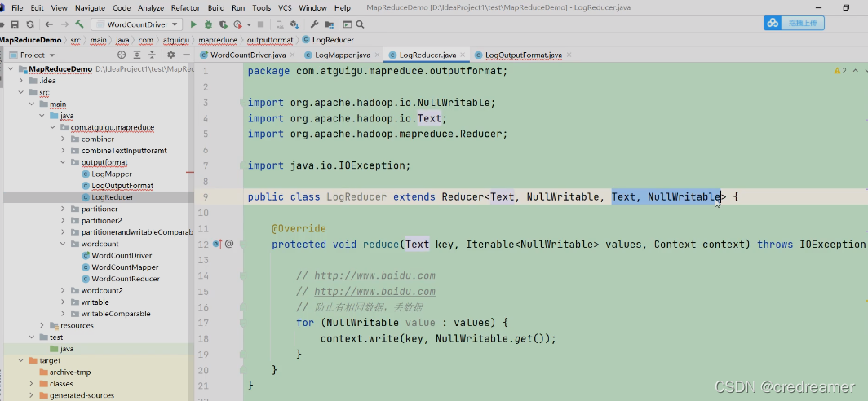
Task: Collapse the wordcount package node
Action: pos(63,244)
